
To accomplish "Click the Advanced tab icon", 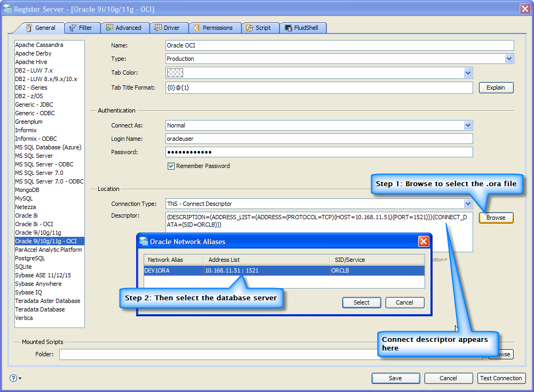I will [x=109, y=28].
